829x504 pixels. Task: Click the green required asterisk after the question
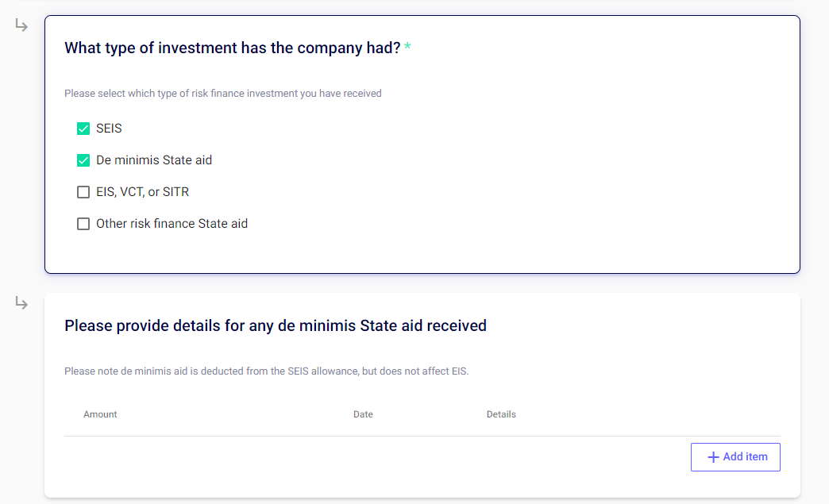pyautogui.click(x=407, y=48)
